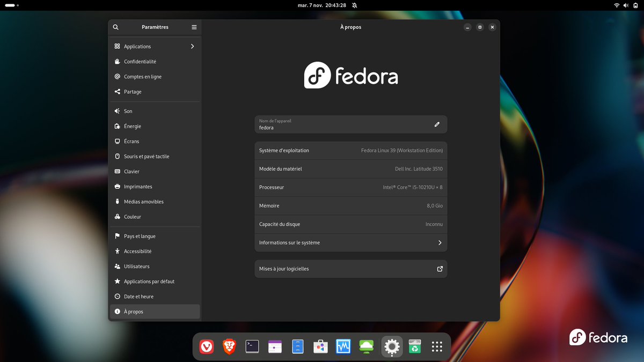Maximize the Paramètres window
The width and height of the screenshot is (644, 362).
480,27
